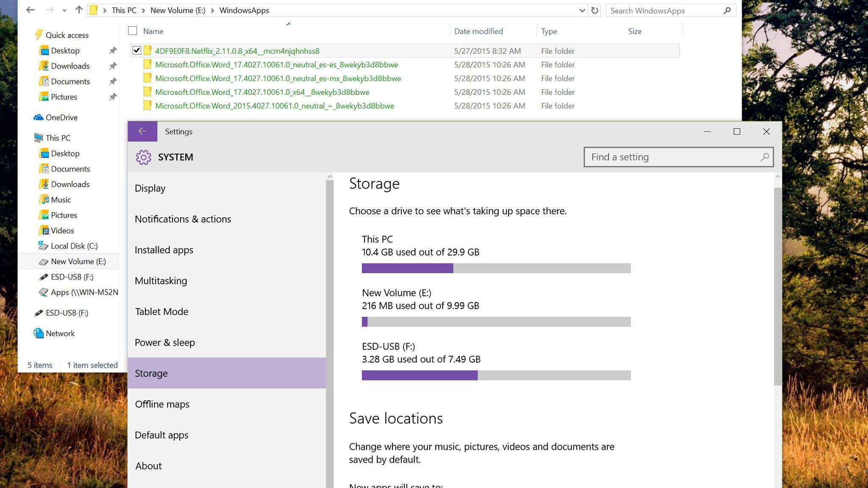Image resolution: width=868 pixels, height=488 pixels.
Task: Click the Explorer up-folder arrow
Action: pyautogui.click(x=79, y=10)
